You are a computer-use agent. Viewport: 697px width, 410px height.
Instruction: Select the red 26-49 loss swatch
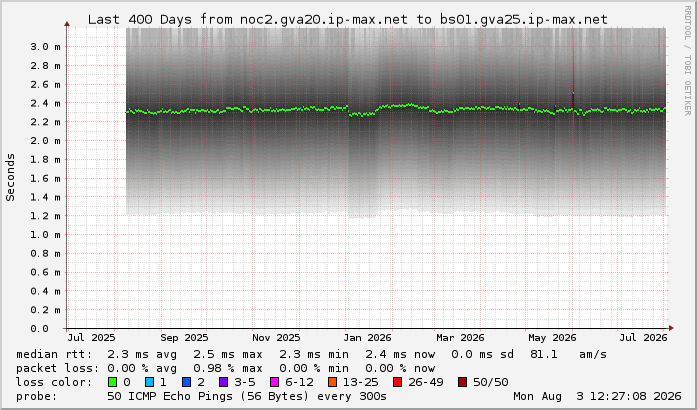(x=397, y=382)
